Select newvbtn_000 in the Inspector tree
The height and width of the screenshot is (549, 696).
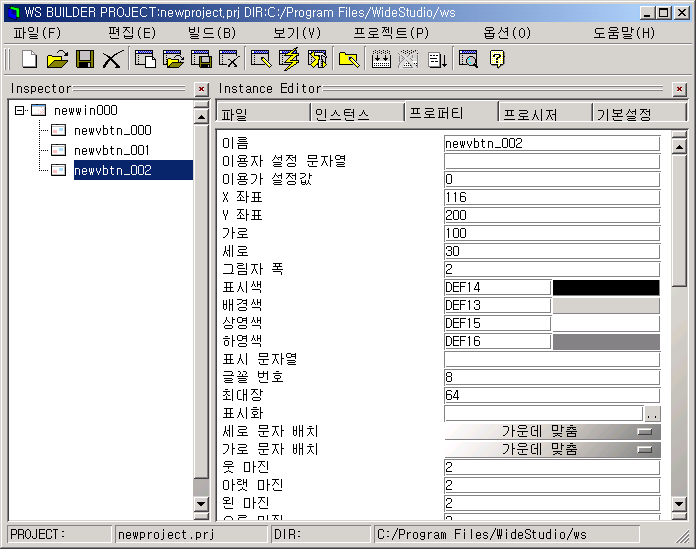(x=112, y=130)
